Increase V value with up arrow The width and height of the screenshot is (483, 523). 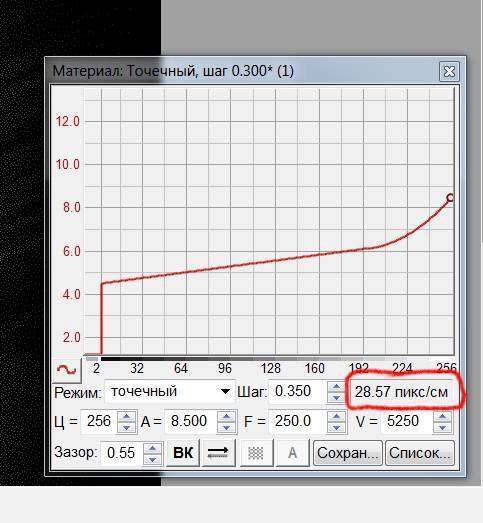pyautogui.click(x=443, y=417)
